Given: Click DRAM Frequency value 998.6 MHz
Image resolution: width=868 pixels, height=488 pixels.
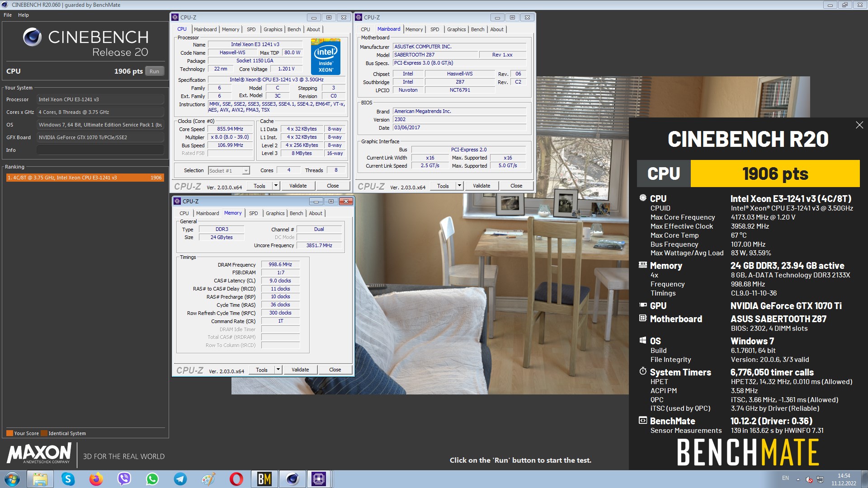Looking at the screenshot, I should [280, 264].
